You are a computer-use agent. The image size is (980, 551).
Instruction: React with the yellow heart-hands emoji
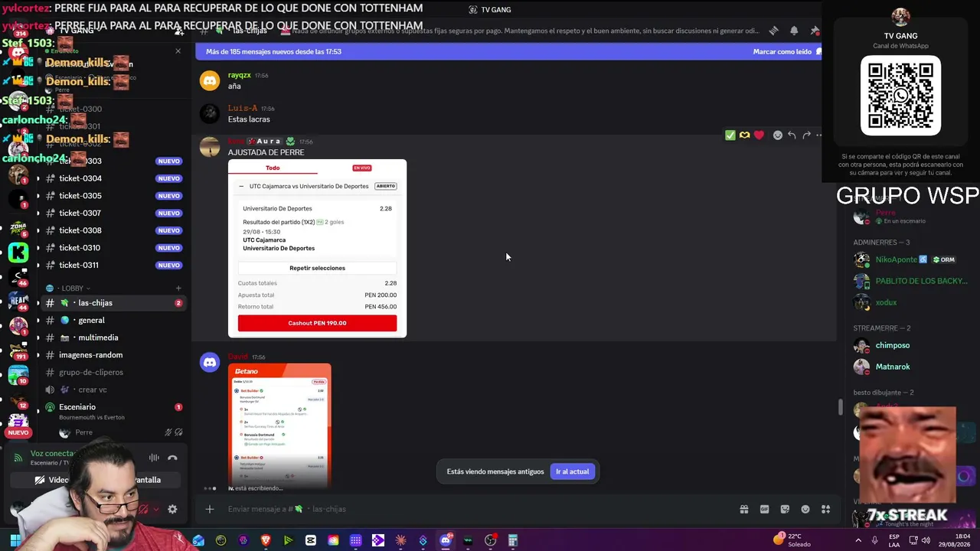tap(744, 135)
